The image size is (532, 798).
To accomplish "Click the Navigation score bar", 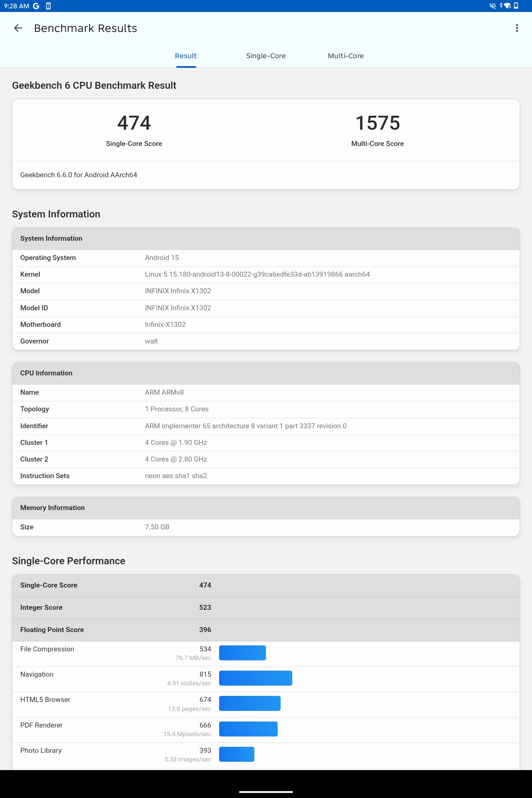I will [x=255, y=678].
